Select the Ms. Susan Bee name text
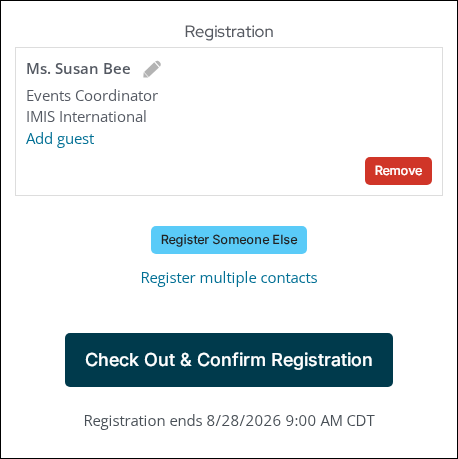The image size is (458, 459). coord(78,69)
